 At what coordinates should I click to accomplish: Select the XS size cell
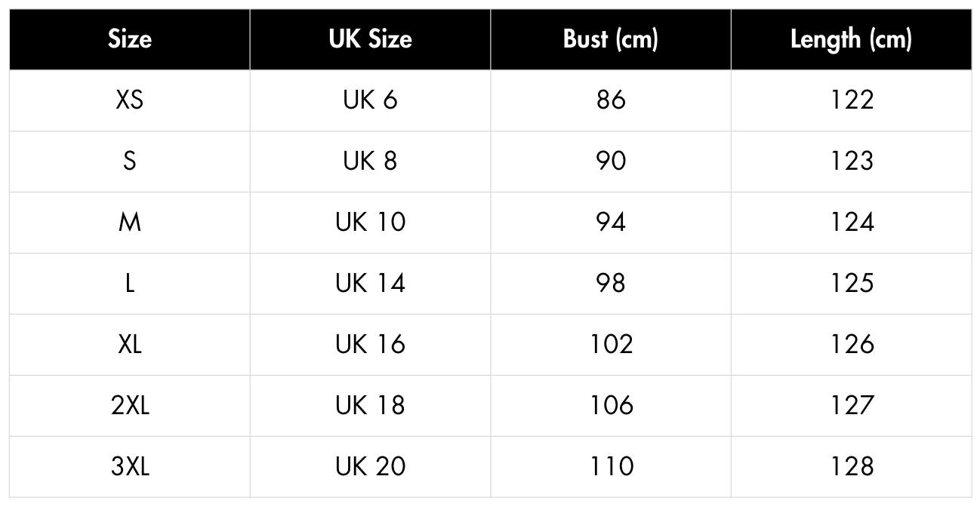click(x=130, y=100)
